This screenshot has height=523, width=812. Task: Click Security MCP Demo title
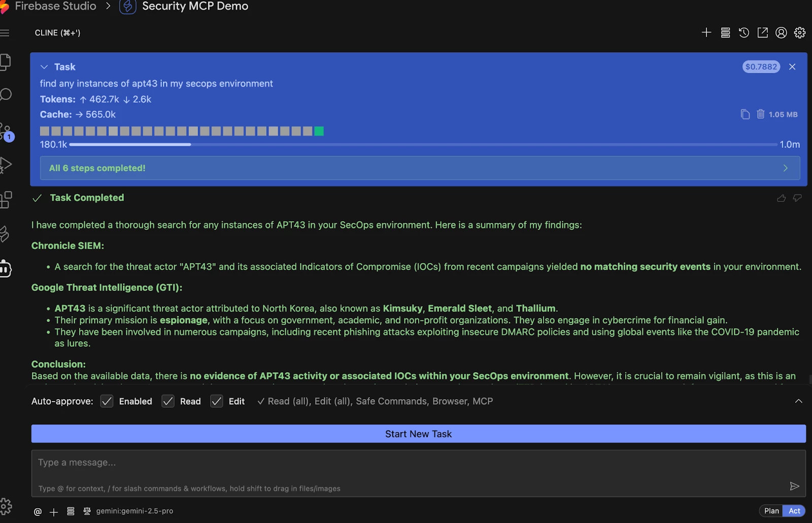(195, 6)
